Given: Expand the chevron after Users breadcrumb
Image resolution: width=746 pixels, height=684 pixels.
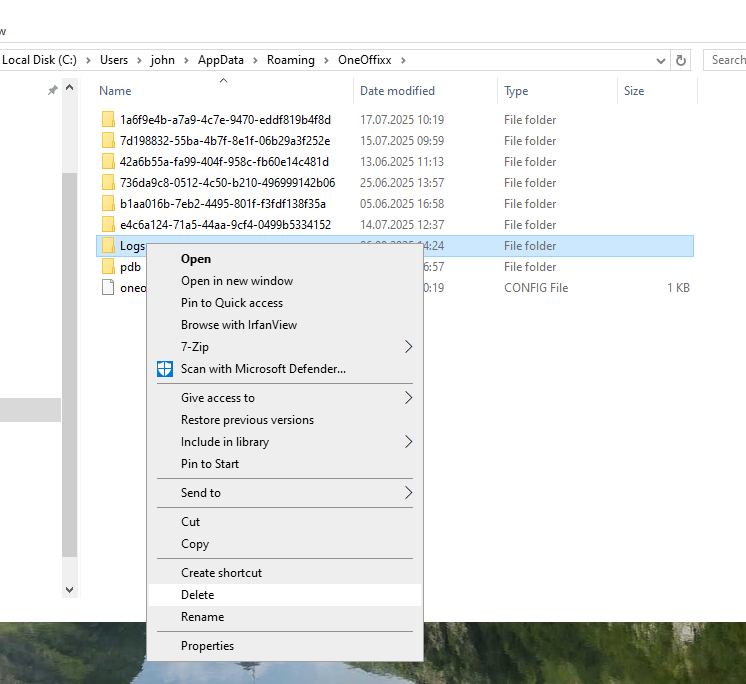Looking at the screenshot, I should (139, 60).
